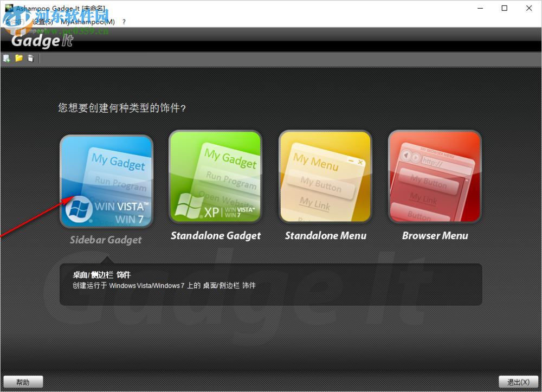Screen dimensions: 542x392
Task: Select the Standalone Gadget template
Action: pyautogui.click(x=215, y=176)
